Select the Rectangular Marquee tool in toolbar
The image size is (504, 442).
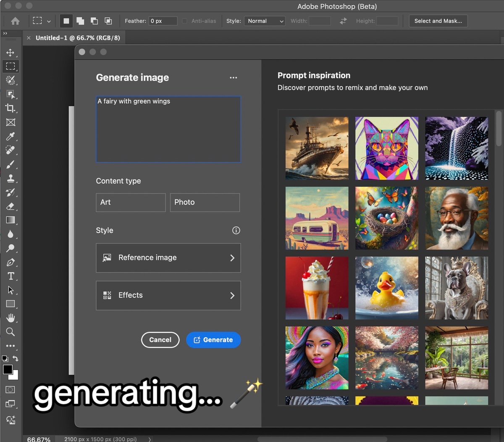pyautogui.click(x=10, y=66)
